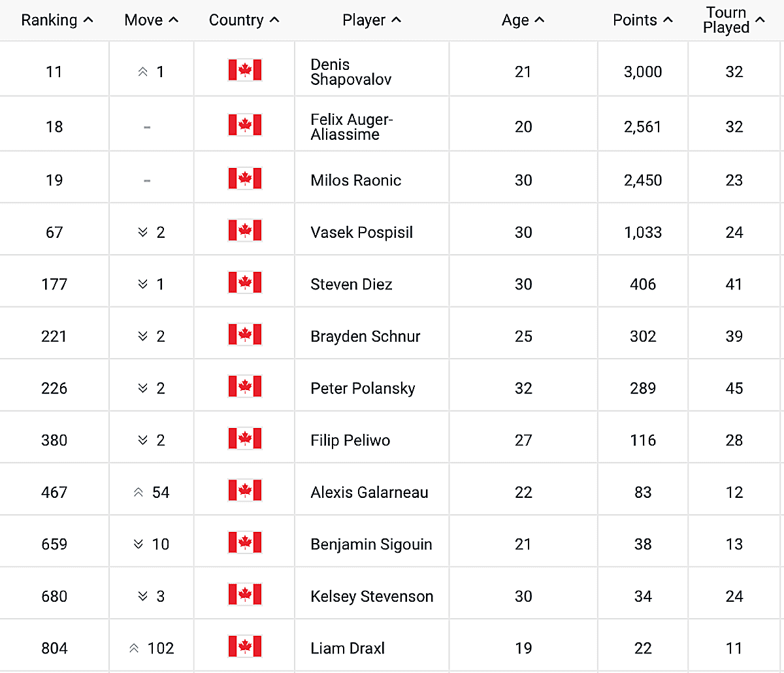784x673 pixels.
Task: Click Steven Diez's points value of 406
Action: tap(642, 284)
